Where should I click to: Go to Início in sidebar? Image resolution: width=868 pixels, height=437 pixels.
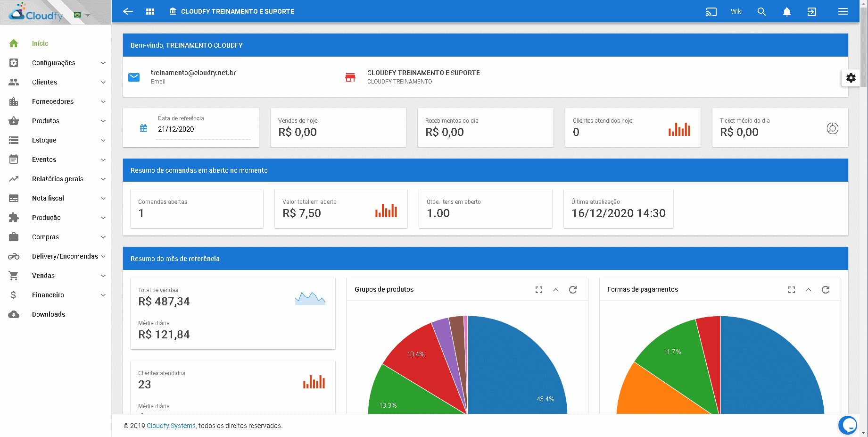pyautogui.click(x=56, y=43)
